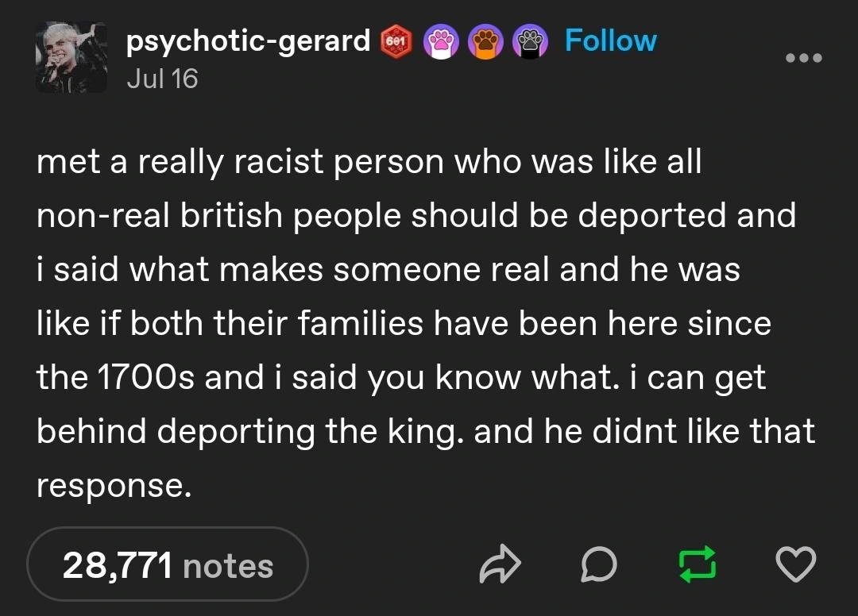Open the psychotic-gerard blog via username
858x616 pixels.
[x=249, y=40]
